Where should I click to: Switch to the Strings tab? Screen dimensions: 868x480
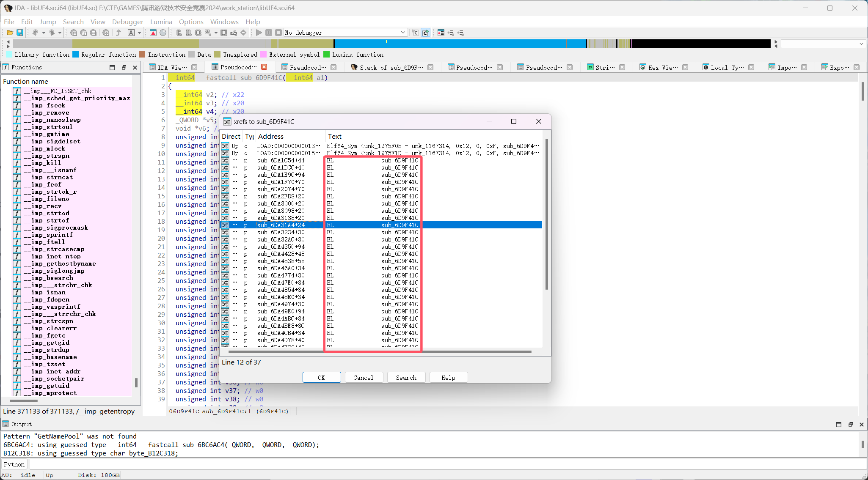pos(605,67)
